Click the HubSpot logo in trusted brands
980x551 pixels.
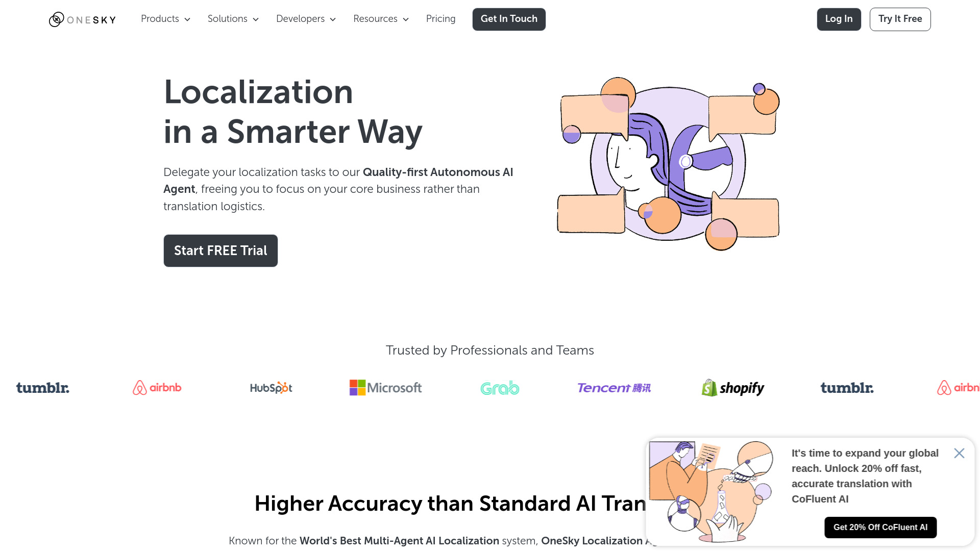270,388
